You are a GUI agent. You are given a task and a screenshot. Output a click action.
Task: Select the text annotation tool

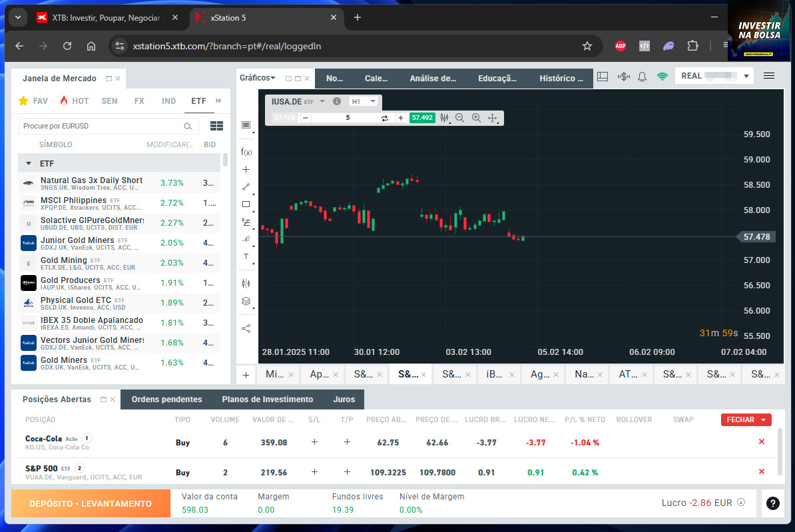pyautogui.click(x=246, y=256)
